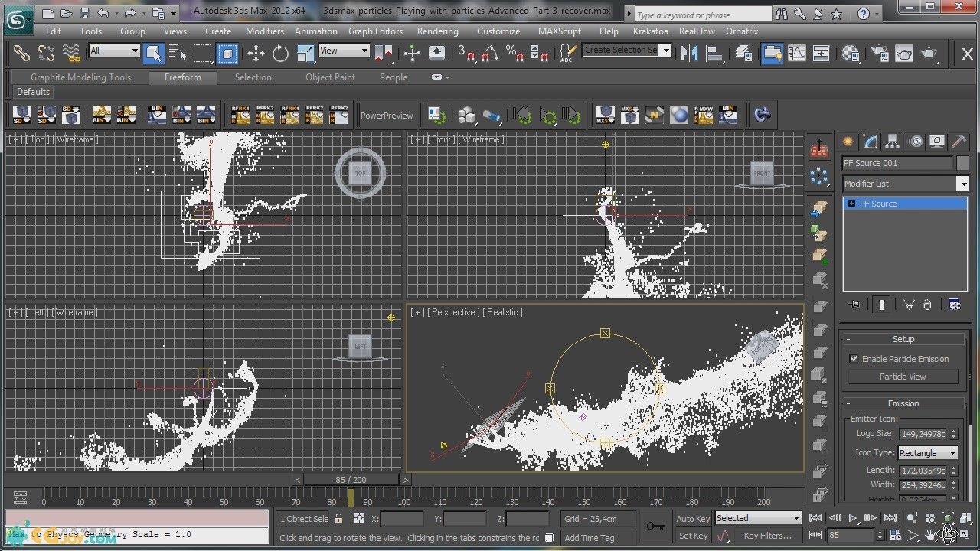Activate the Select Object tool
This screenshot has width=980, height=551.
tap(154, 53)
